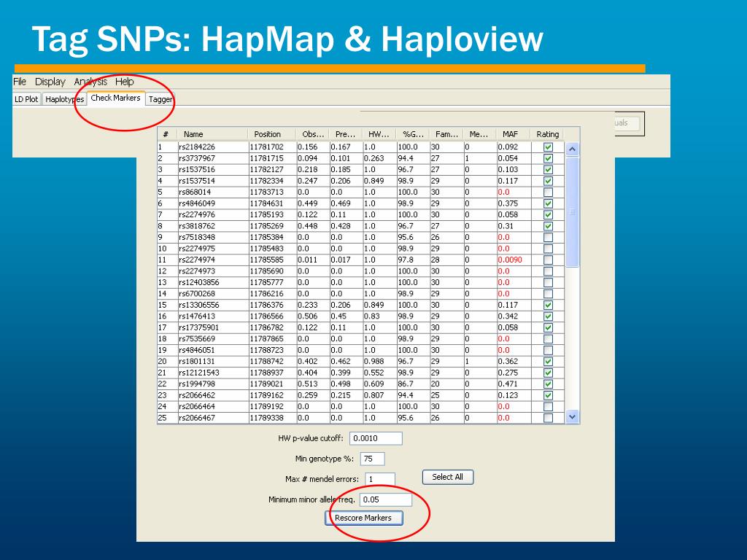
Task: Click the HW p-value cutoff field
Action: (x=376, y=438)
